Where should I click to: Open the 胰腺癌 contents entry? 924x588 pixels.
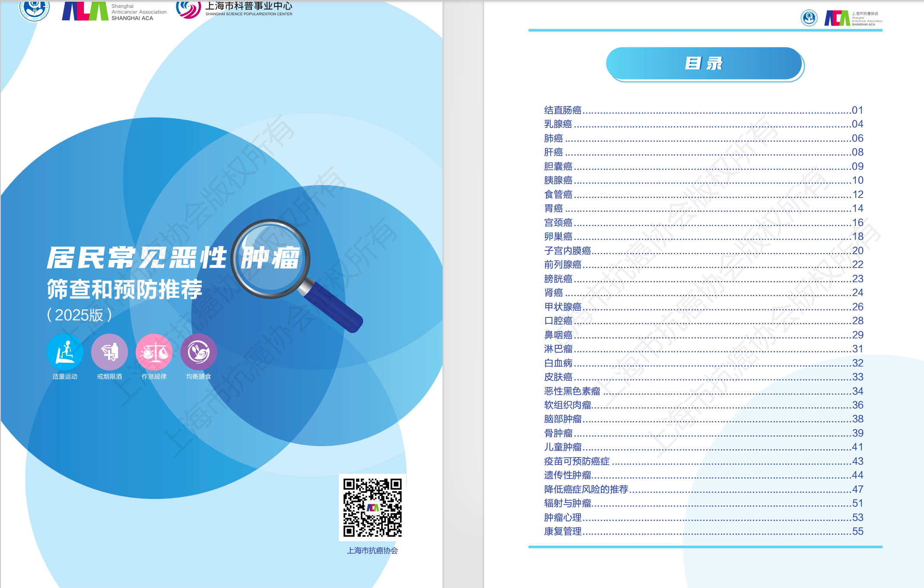click(x=704, y=180)
